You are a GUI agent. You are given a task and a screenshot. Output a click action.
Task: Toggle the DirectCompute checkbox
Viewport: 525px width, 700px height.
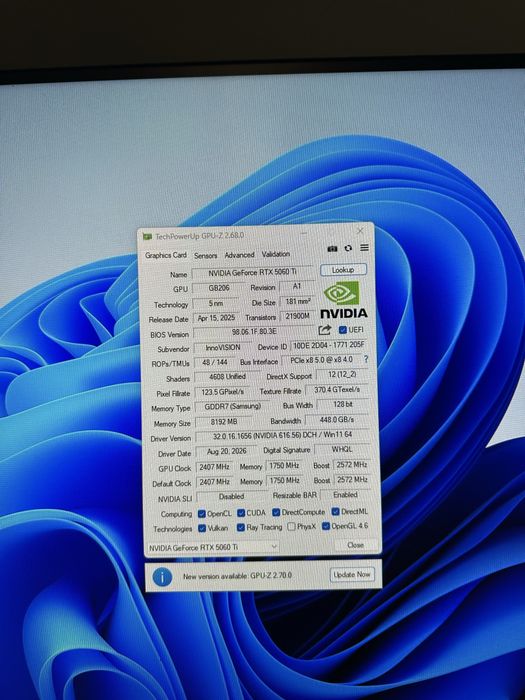(276, 512)
